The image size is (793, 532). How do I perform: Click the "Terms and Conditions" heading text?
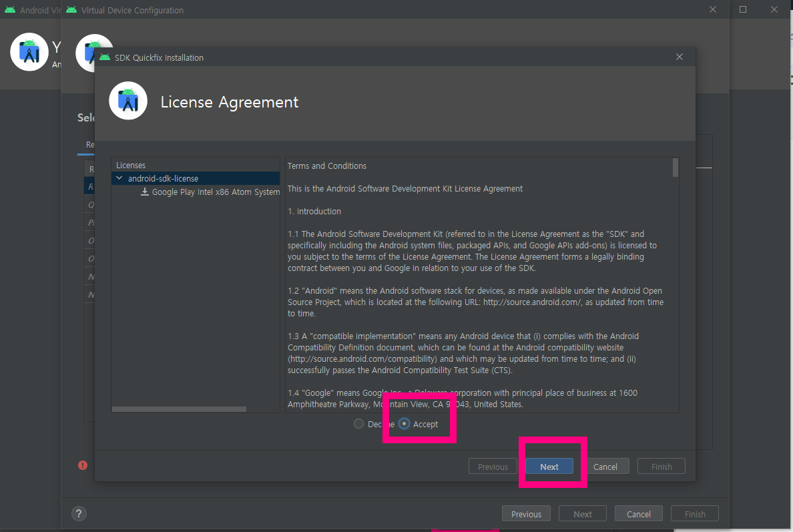(326, 166)
